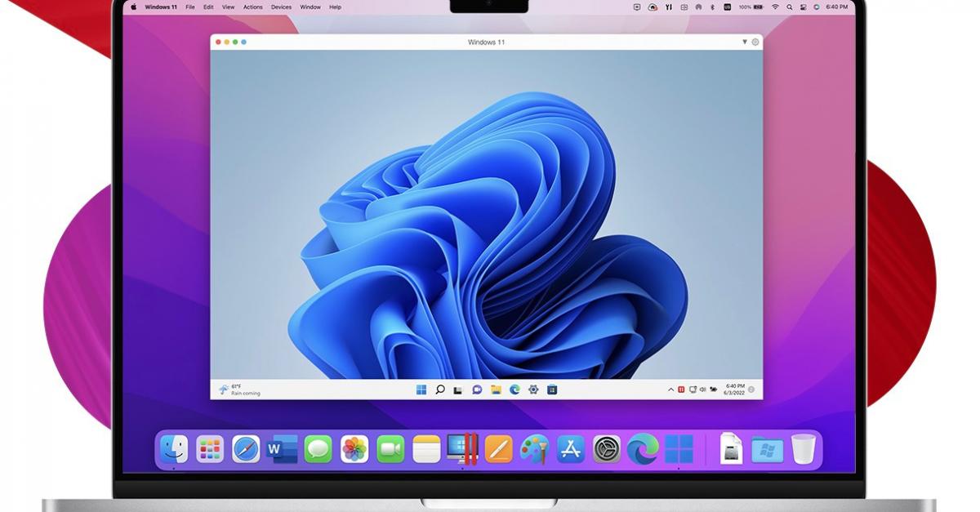980x512 pixels.
Task: Open the Windows 11 application menu
Action: [161, 7]
